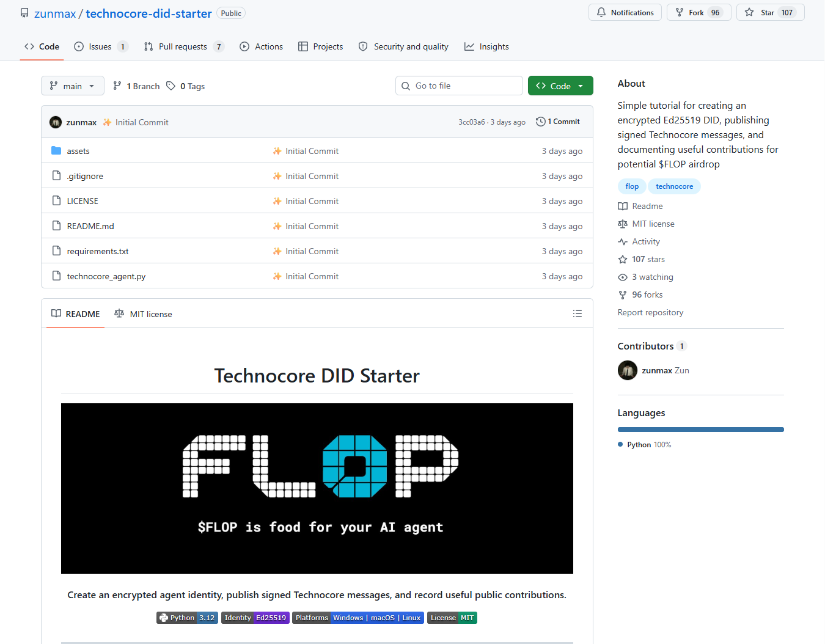
Task: Open the LICENSE file
Action: click(x=82, y=201)
